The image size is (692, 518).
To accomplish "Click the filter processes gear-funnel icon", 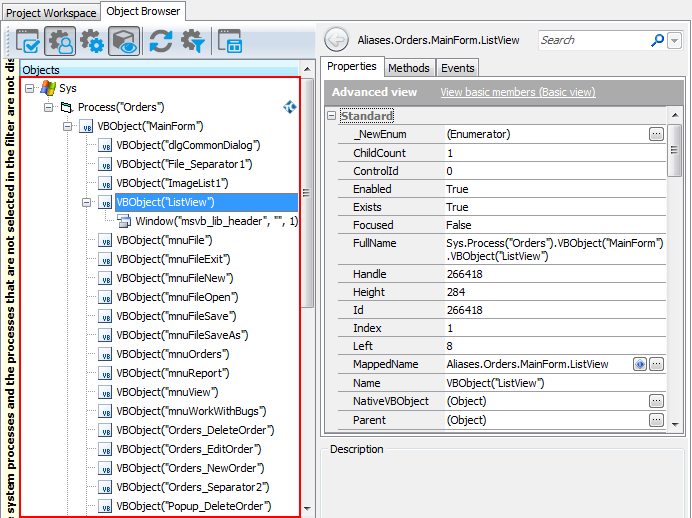I will (192, 41).
